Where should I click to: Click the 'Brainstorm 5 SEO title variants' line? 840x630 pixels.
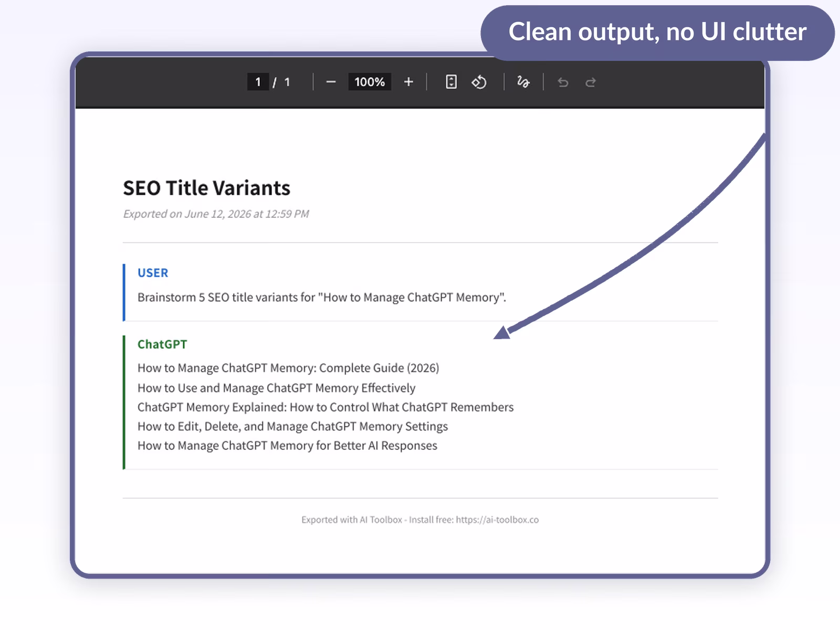coord(322,298)
